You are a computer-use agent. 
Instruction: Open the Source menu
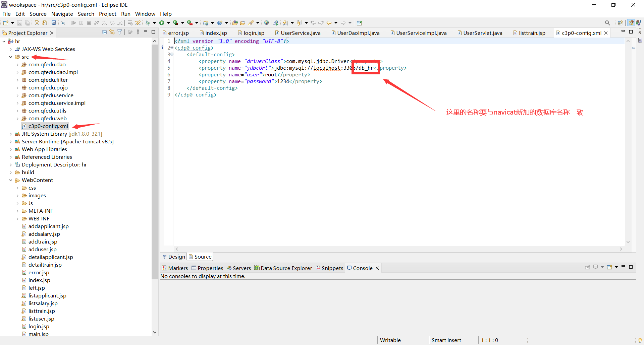pyautogui.click(x=38, y=14)
